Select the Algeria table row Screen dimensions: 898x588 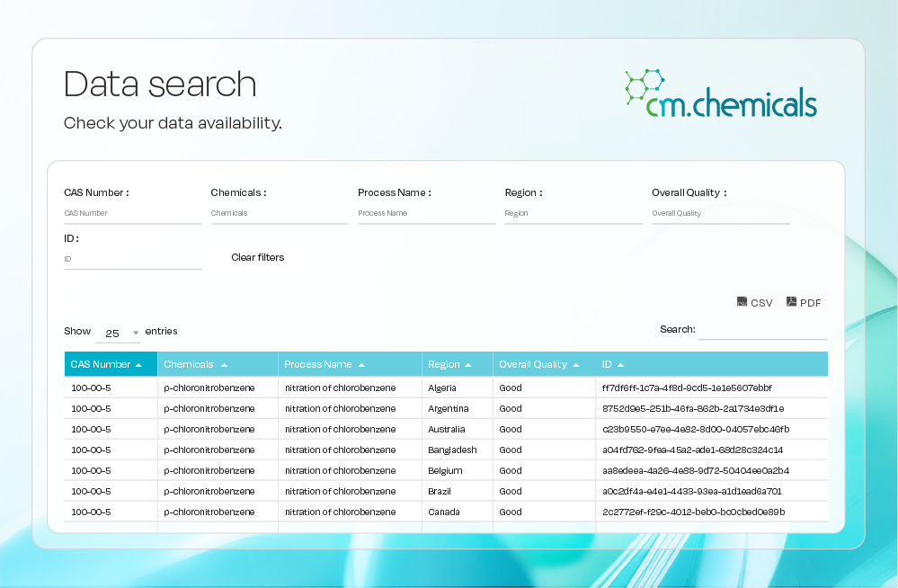445,388
